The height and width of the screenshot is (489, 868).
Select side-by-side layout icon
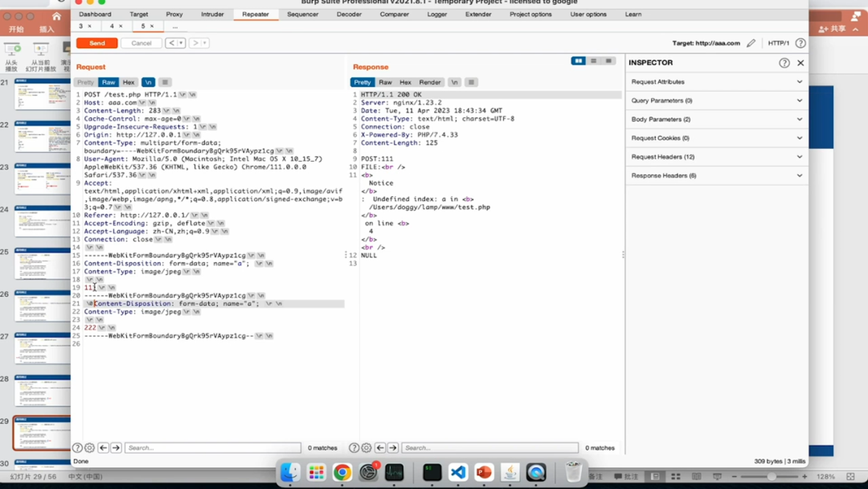pos(579,61)
